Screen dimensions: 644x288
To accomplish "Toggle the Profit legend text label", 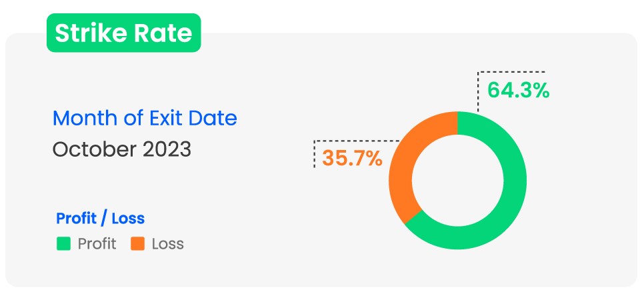I will click(x=97, y=244).
